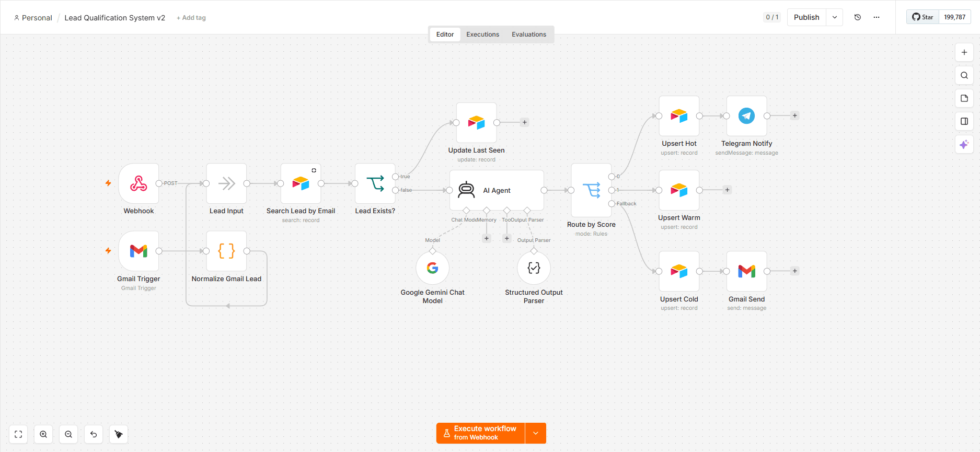Add a node with the plus button
The width and height of the screenshot is (980, 452).
click(x=964, y=52)
